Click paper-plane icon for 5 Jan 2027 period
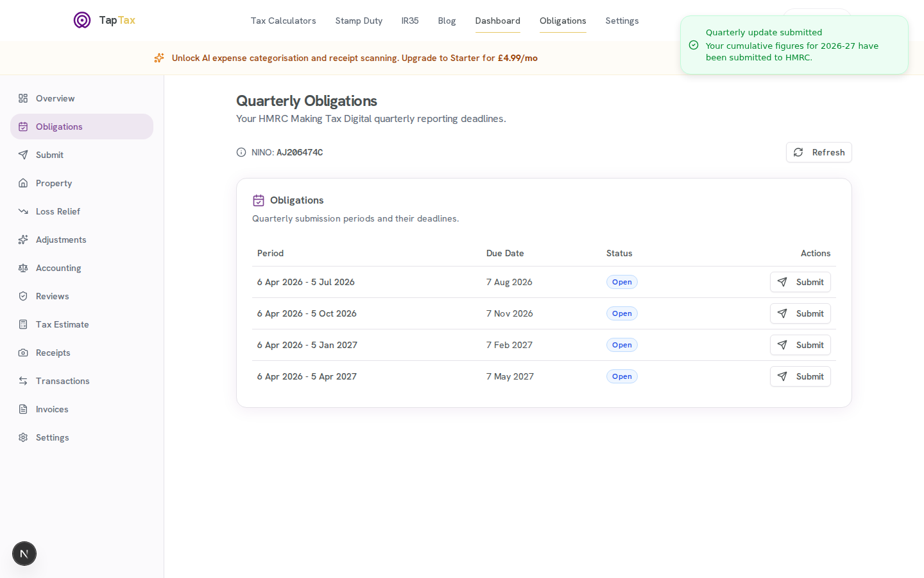This screenshot has width=924, height=578. click(x=782, y=345)
